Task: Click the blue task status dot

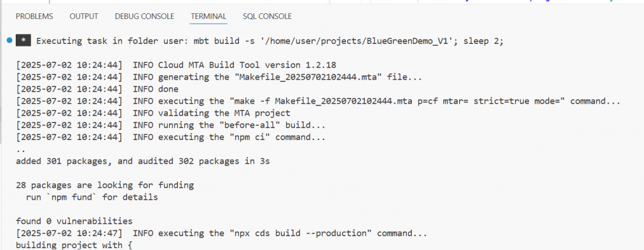Action: pos(9,40)
